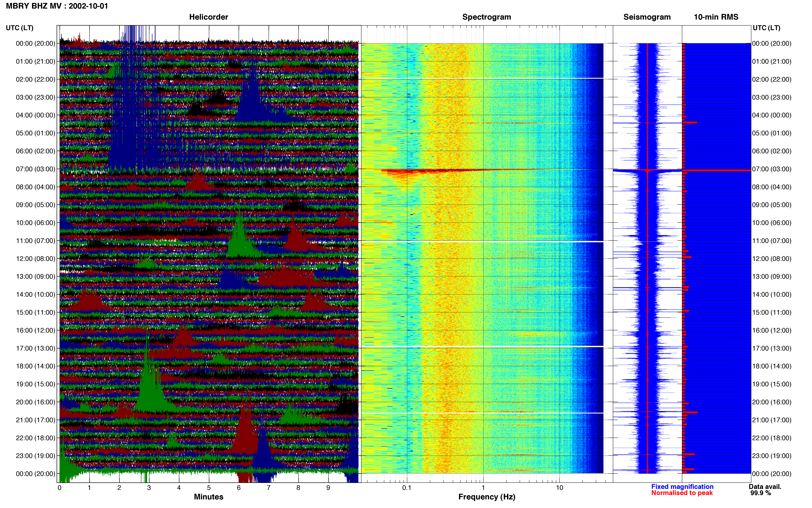Click Minutes axis tick label '0'
The image size is (812, 508).
pyautogui.click(x=59, y=488)
